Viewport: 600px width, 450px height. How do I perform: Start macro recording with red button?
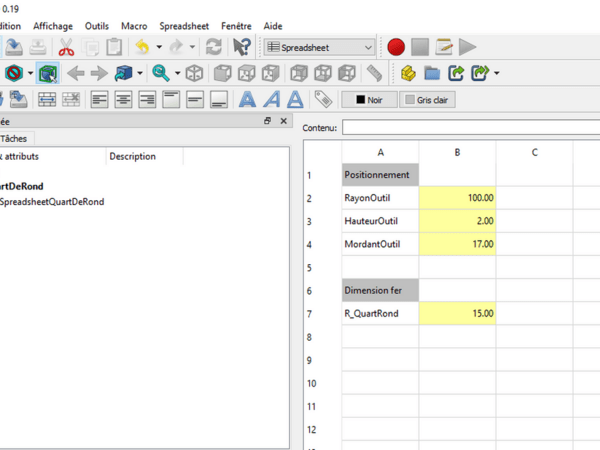click(x=396, y=47)
